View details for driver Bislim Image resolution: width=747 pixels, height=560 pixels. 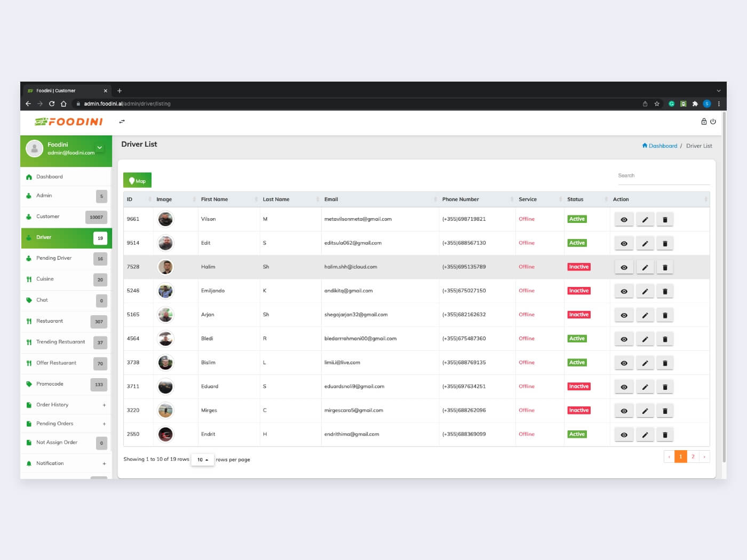[x=624, y=363]
